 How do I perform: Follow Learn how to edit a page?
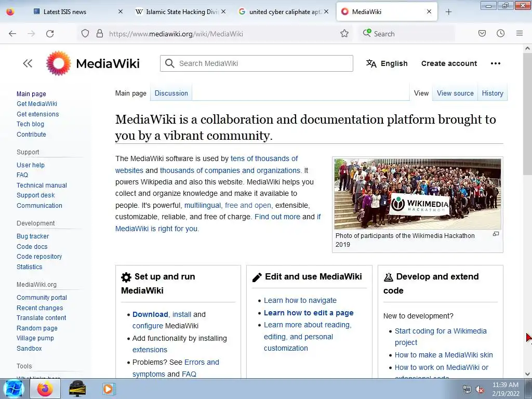coord(309,313)
